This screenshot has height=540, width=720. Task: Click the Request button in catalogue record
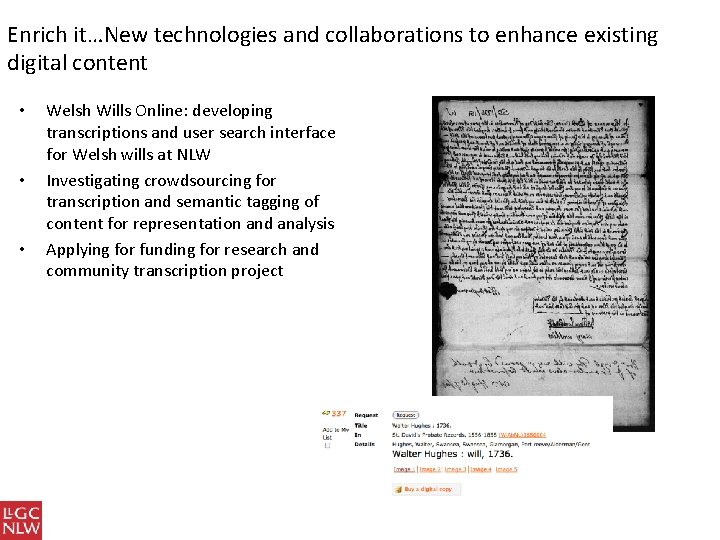point(405,415)
